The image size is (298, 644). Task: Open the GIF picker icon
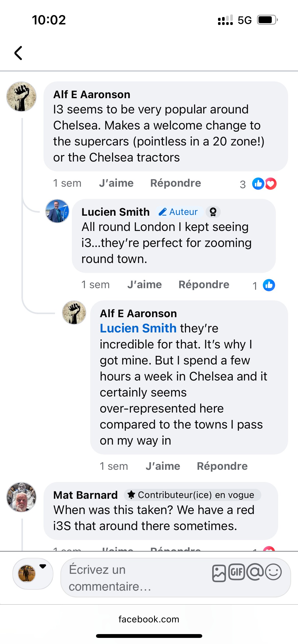[x=236, y=572]
